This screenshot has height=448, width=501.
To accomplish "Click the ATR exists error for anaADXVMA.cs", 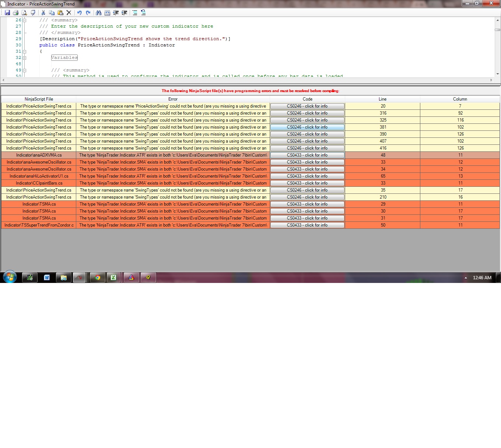I will [x=173, y=155].
